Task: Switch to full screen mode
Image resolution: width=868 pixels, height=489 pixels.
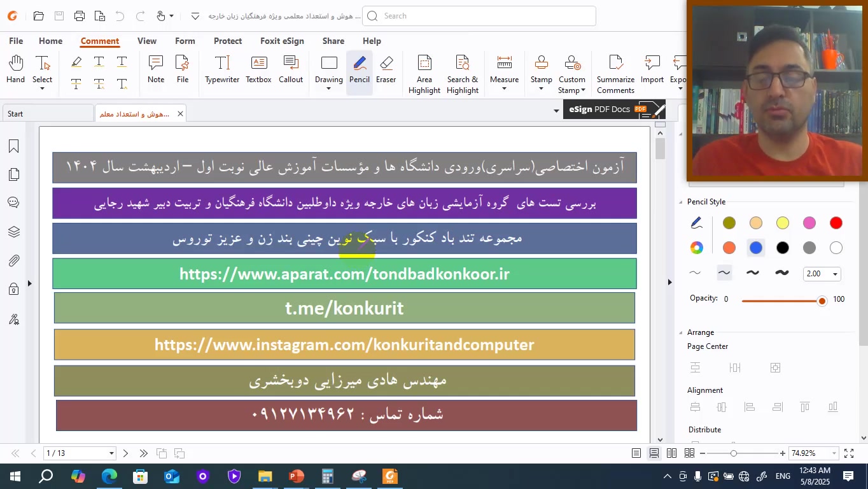Action: click(849, 453)
